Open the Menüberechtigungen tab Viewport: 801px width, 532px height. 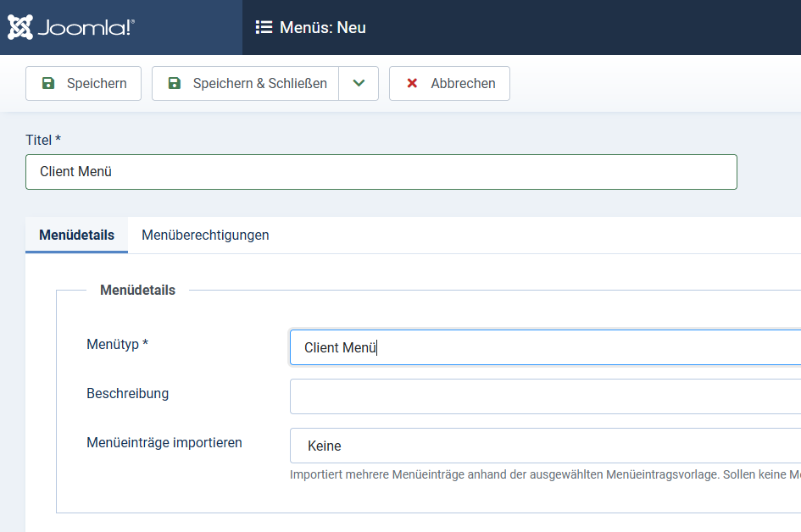[x=205, y=235]
